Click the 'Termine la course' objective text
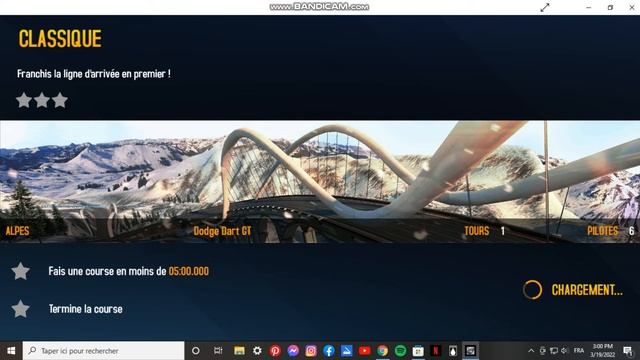The width and height of the screenshot is (640, 360). tap(86, 309)
